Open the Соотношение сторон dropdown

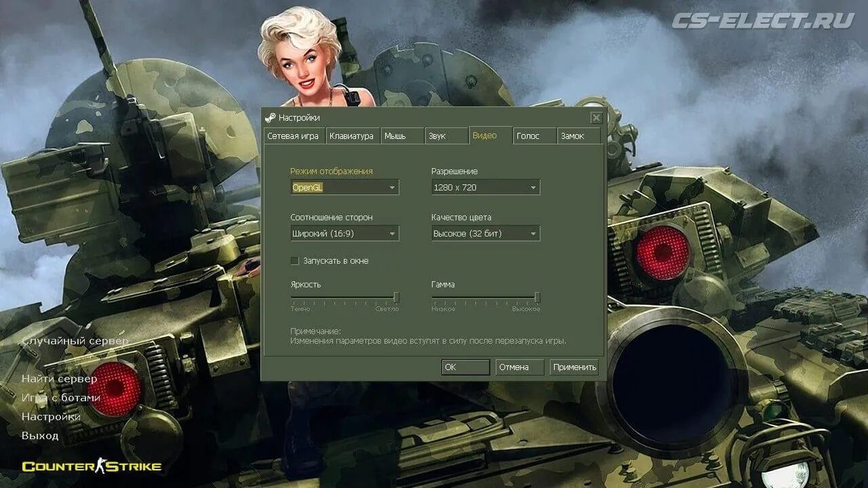344,233
